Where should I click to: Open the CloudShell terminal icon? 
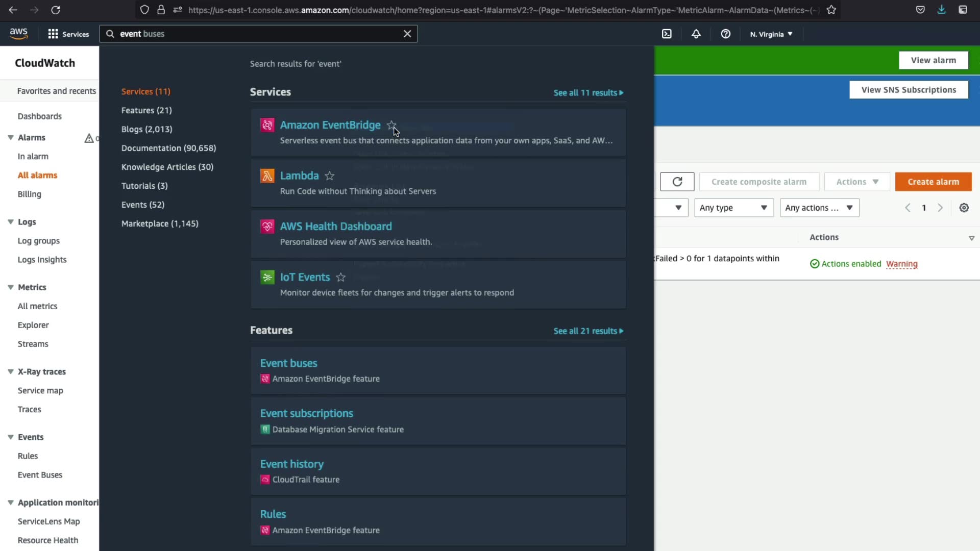pyautogui.click(x=667, y=34)
